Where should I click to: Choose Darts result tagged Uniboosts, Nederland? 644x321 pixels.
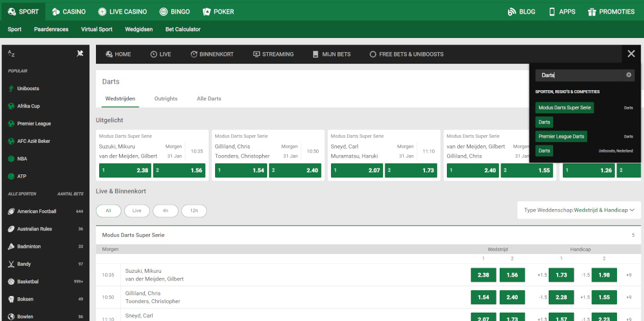[544, 151]
